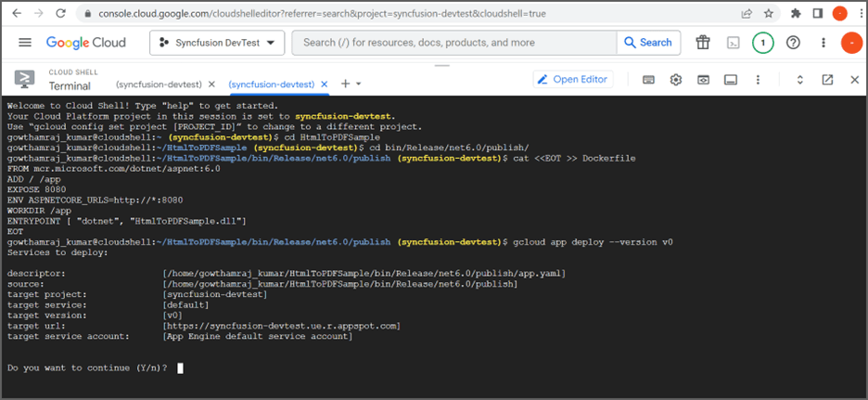The width and height of the screenshot is (868, 400).
Task: Activate the Cloud Shell icon in header
Action: (x=733, y=43)
